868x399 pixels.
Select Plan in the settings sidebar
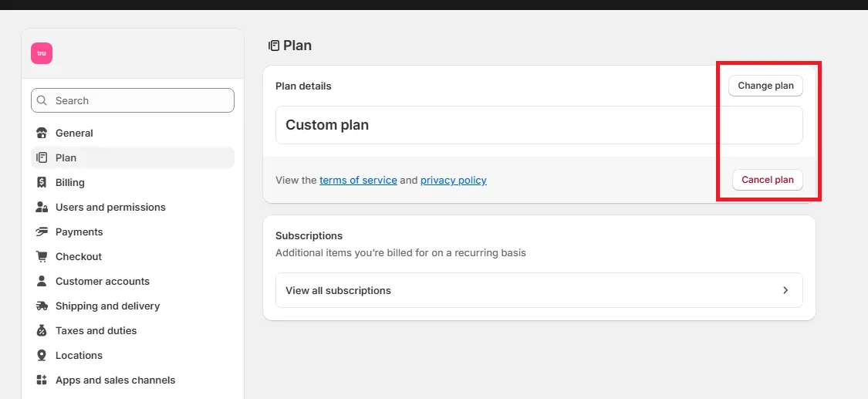coord(133,157)
